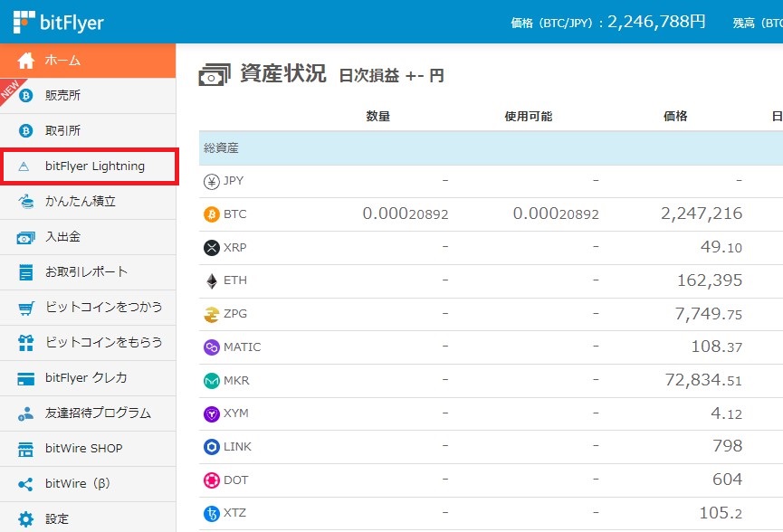Click the かんたん積立 coins icon

(26, 202)
